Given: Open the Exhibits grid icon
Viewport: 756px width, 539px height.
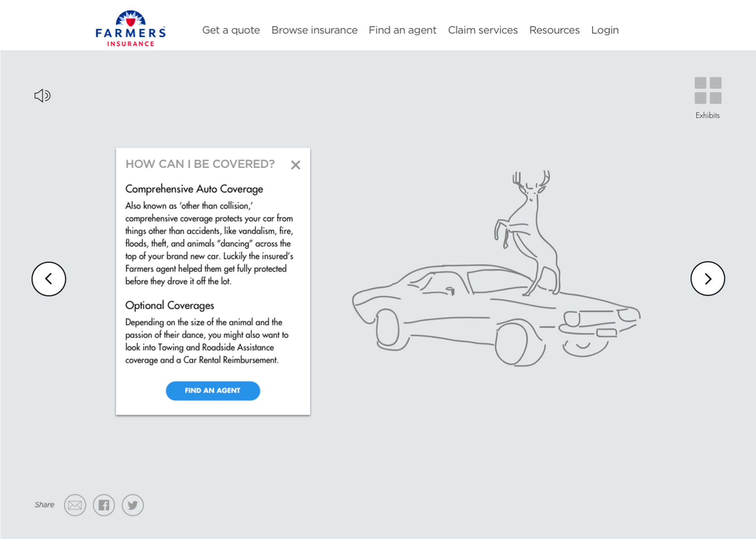Looking at the screenshot, I should coord(708,91).
